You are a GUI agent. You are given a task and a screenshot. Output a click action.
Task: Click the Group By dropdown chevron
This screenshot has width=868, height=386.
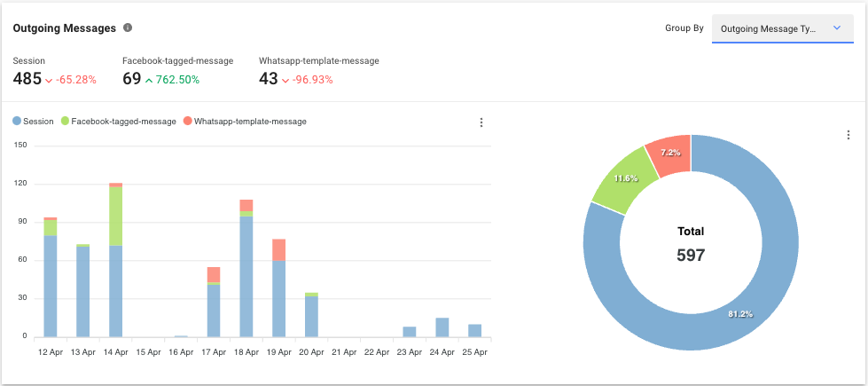(836, 28)
